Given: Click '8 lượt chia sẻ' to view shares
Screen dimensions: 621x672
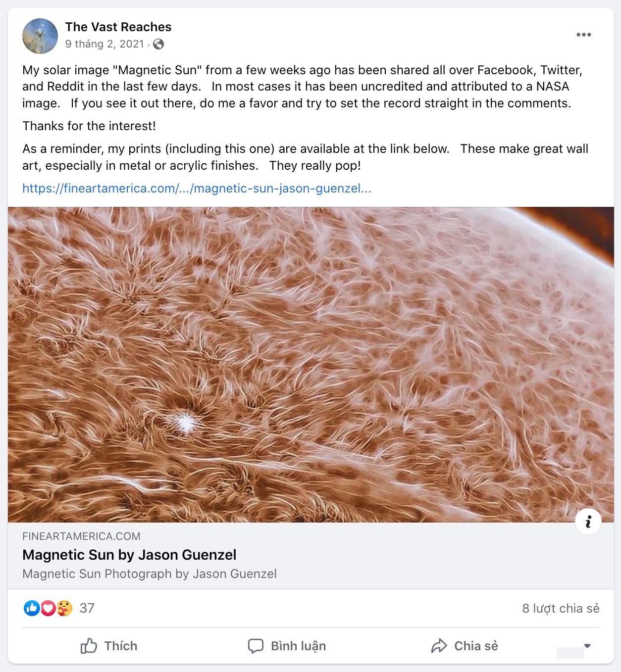Looking at the screenshot, I should pyautogui.click(x=561, y=609).
